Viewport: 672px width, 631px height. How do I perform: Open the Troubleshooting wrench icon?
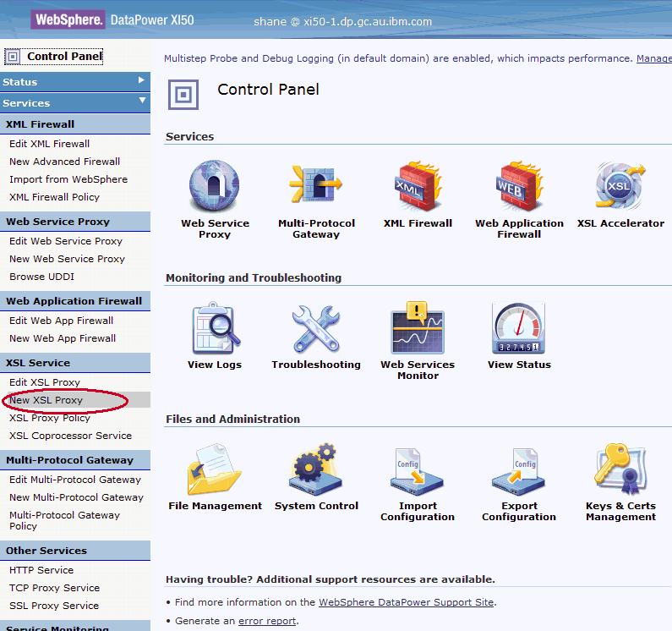316,328
